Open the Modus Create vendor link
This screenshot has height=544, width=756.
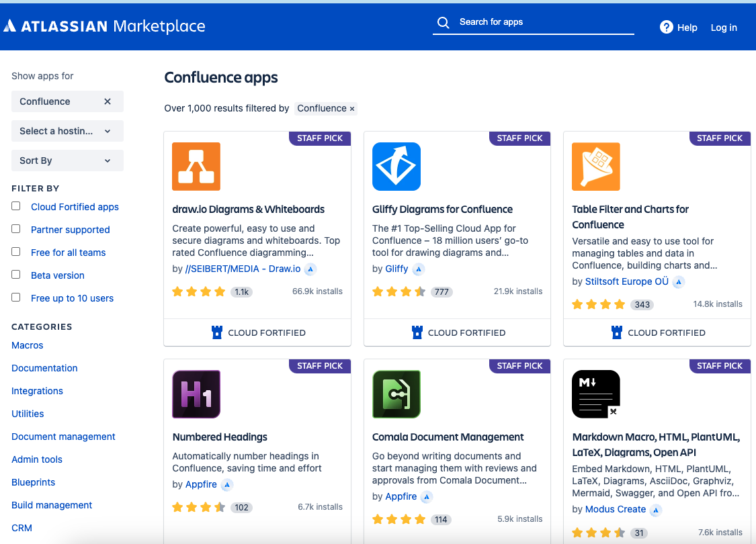[x=615, y=509]
